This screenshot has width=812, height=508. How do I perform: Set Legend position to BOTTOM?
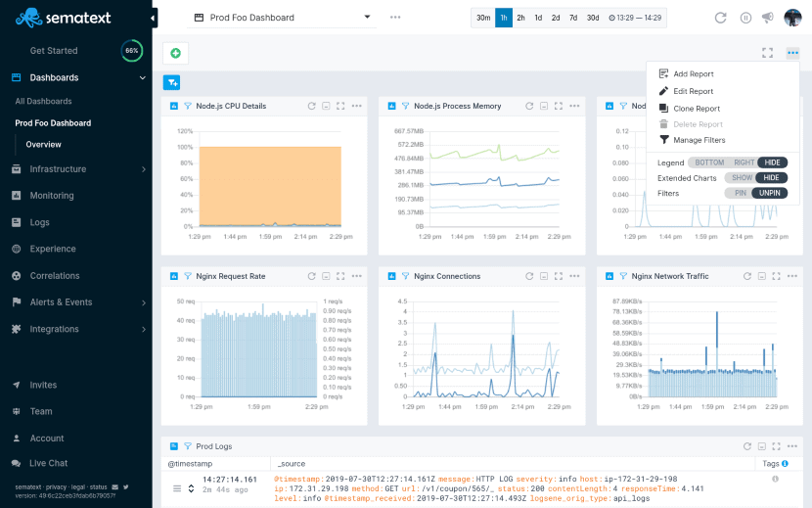point(709,162)
